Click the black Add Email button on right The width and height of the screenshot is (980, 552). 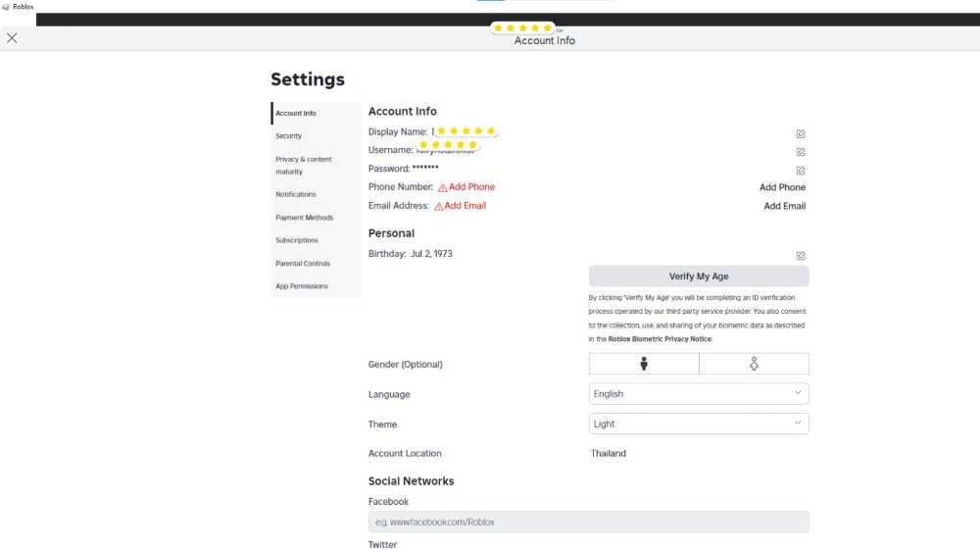[x=784, y=206]
